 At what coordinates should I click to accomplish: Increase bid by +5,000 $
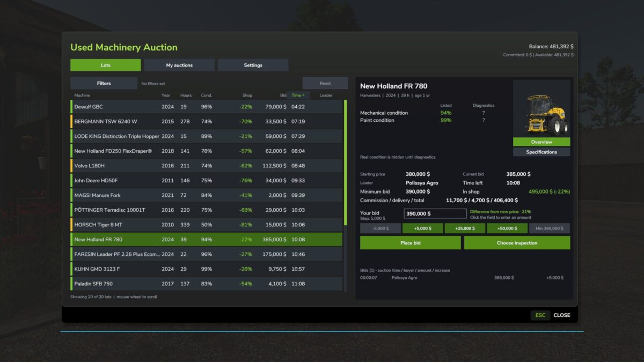click(423, 228)
